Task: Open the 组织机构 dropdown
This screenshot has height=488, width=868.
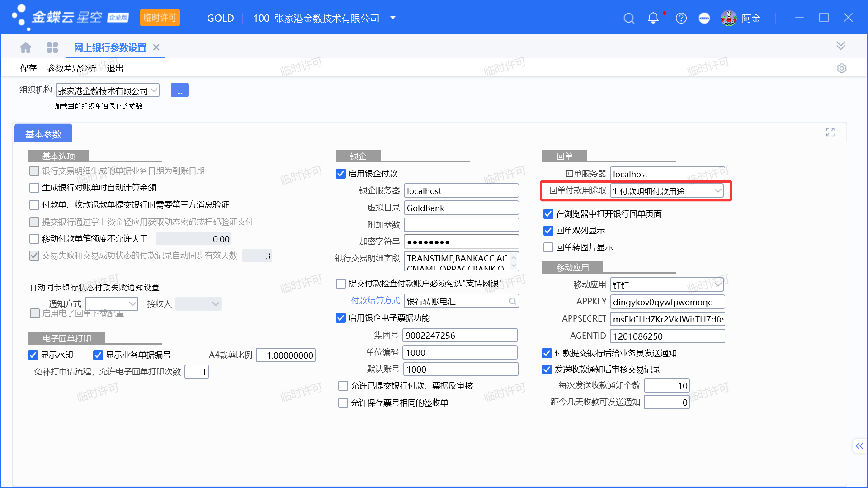Action: tap(154, 91)
